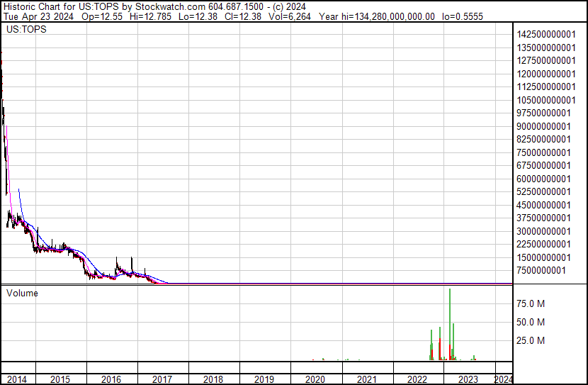
Task: Select the 2023 year marker
Action: tap(468, 379)
